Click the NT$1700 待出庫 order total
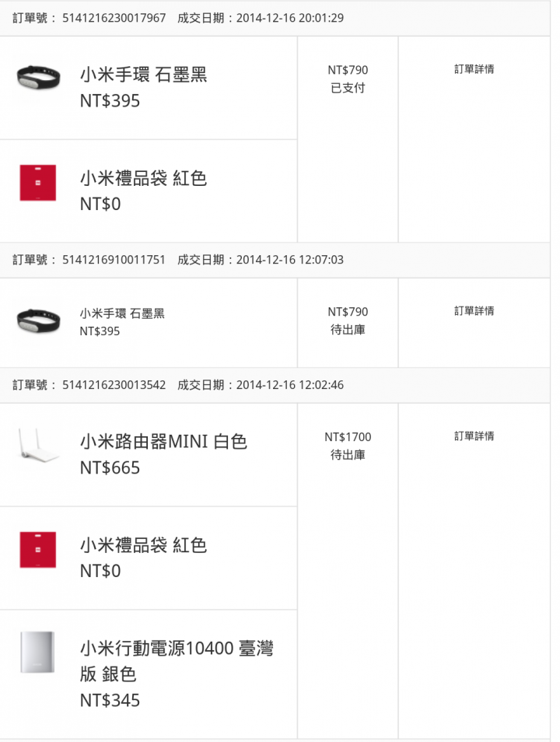Screen dimensions: 560x742 pyautogui.click(x=348, y=446)
